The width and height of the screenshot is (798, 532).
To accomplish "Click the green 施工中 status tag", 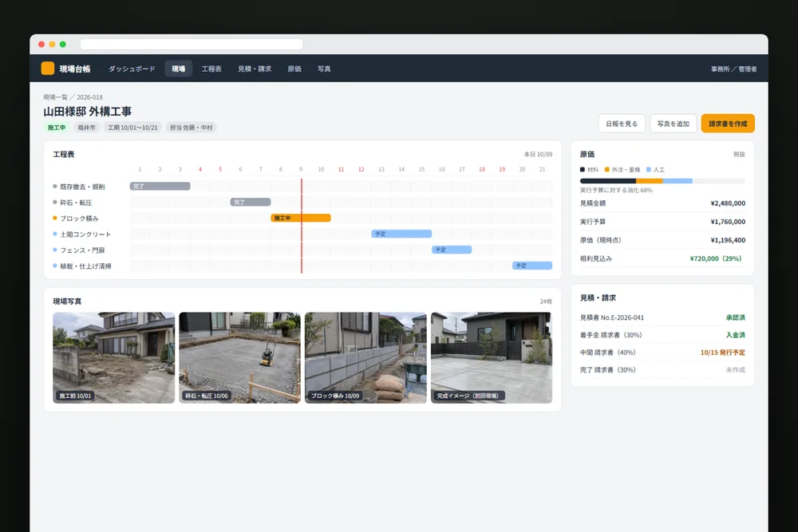I will pos(57,128).
